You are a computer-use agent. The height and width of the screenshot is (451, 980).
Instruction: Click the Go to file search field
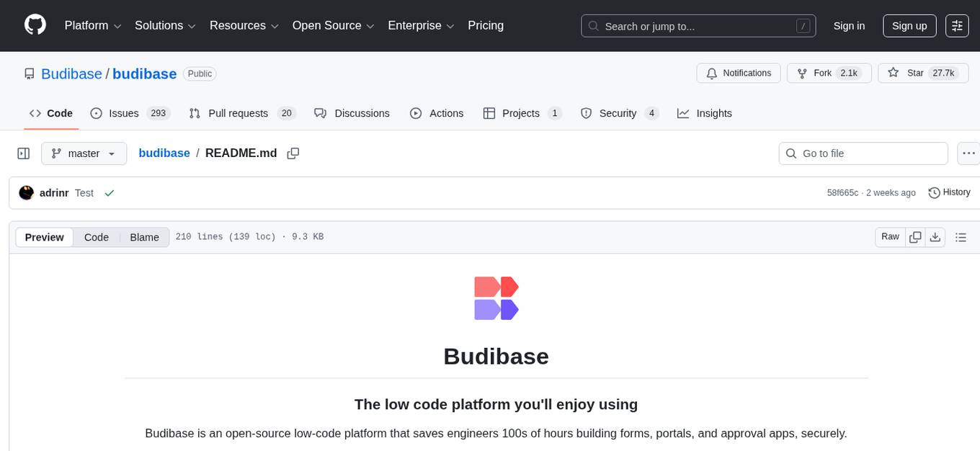click(x=863, y=153)
